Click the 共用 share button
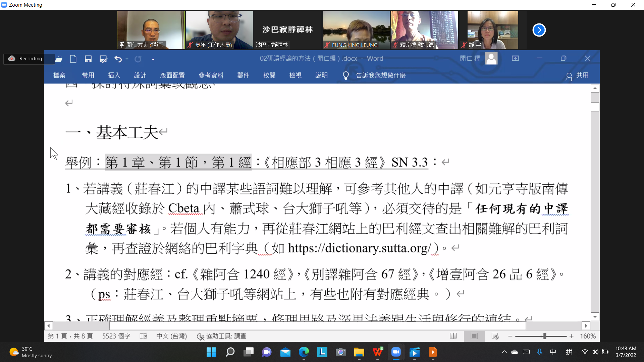Screen dimensions: 644x362 (577, 76)
